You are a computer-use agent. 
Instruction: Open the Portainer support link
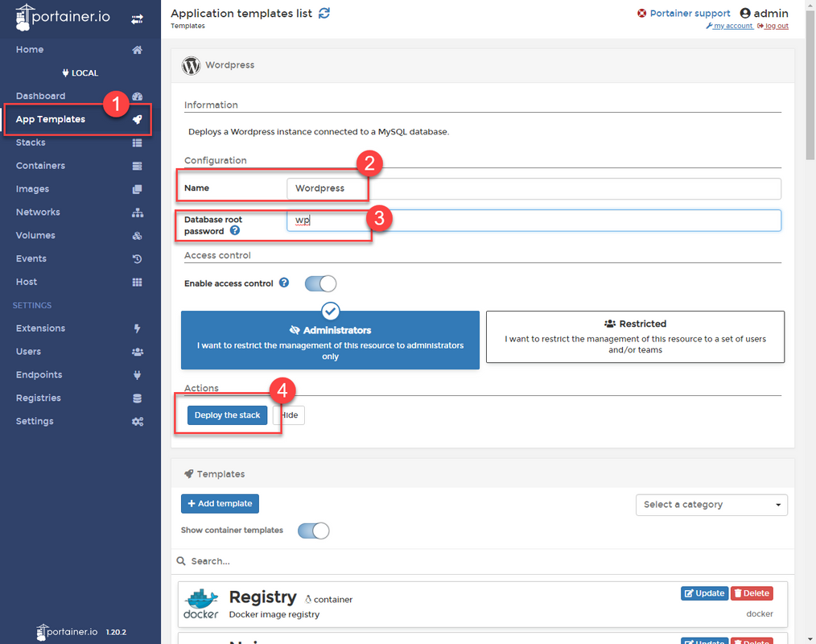coord(690,14)
